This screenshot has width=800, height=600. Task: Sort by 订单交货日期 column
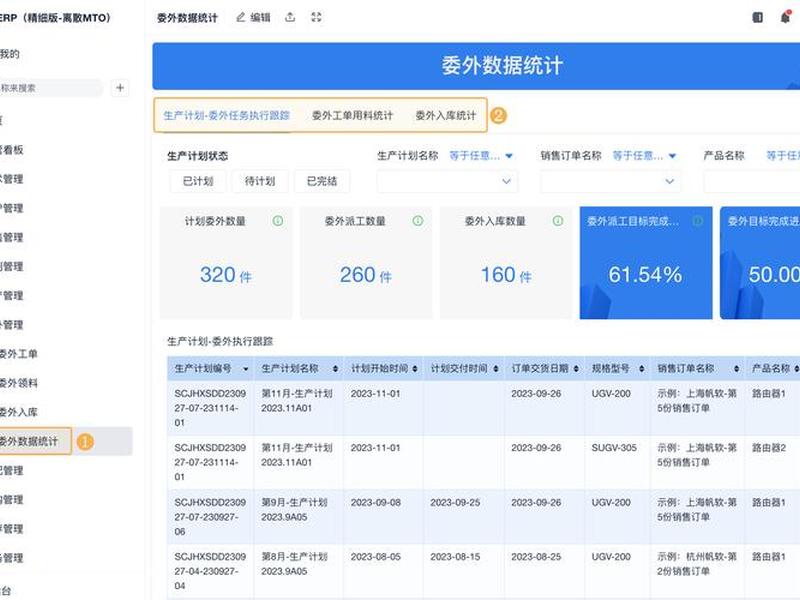pos(576,369)
